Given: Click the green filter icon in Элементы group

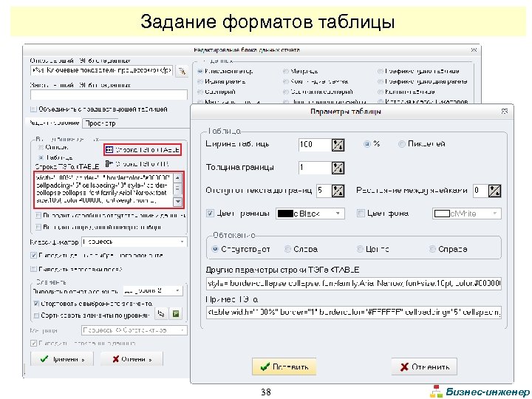Looking at the screenshot, I should coord(176,313).
